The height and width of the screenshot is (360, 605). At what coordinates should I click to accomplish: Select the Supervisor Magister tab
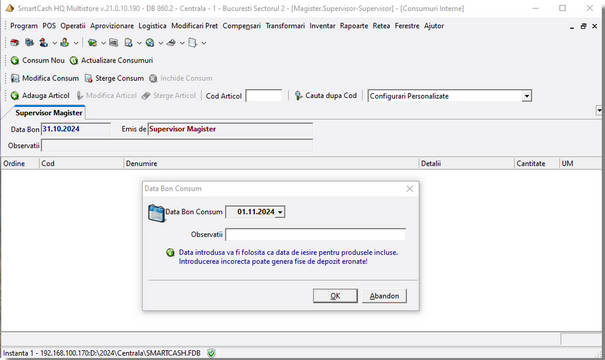point(49,113)
